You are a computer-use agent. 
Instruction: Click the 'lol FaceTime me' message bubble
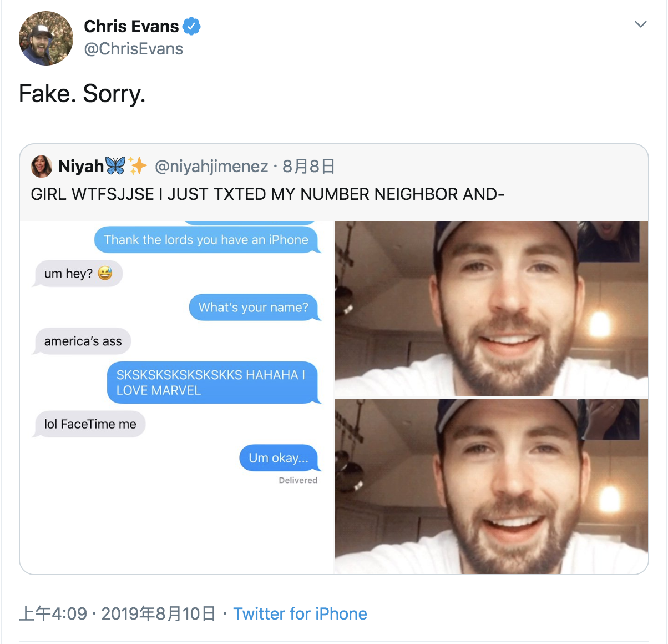coord(90,424)
